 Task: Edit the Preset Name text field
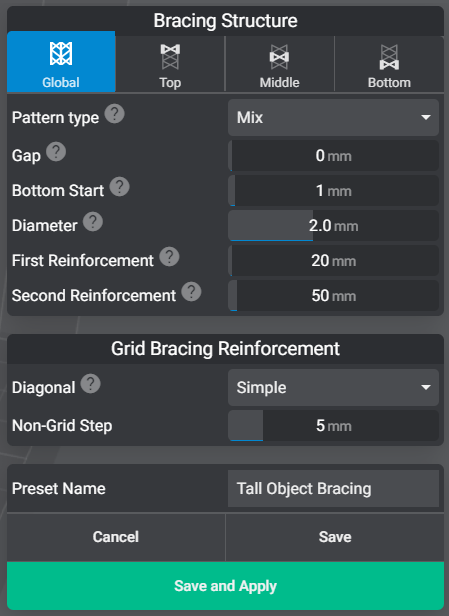pos(333,488)
